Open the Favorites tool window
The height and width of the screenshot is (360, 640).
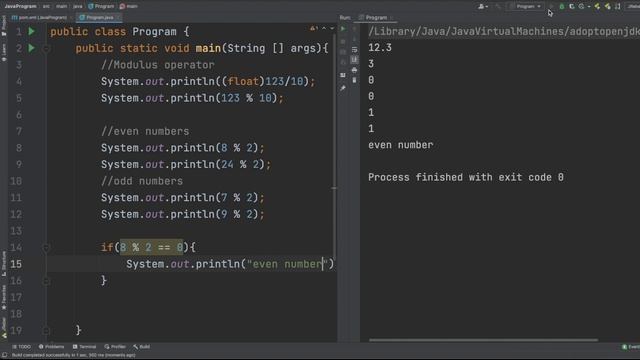[4, 297]
